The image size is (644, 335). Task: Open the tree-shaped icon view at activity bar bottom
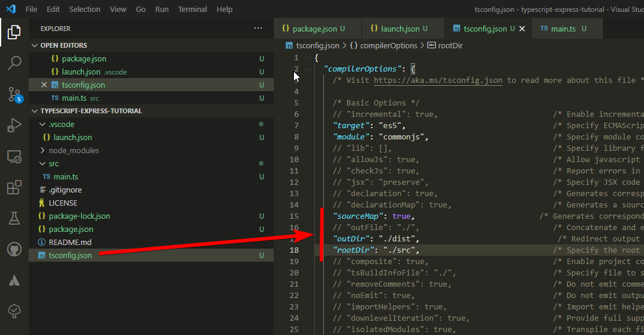click(x=14, y=311)
